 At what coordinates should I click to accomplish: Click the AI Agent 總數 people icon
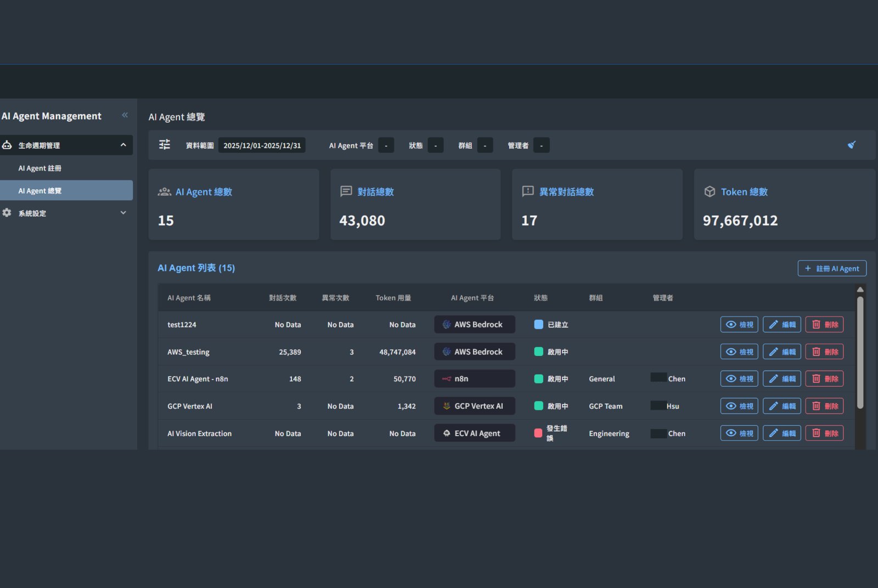pyautogui.click(x=164, y=192)
